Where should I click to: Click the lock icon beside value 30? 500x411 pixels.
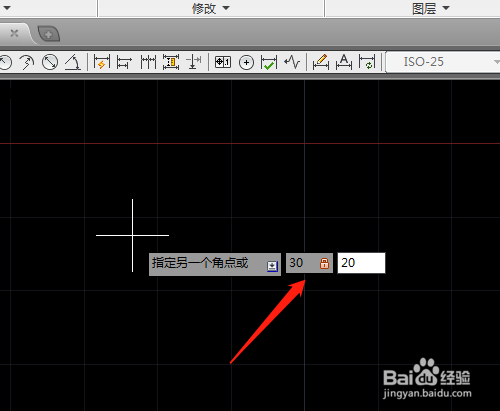pos(324,263)
